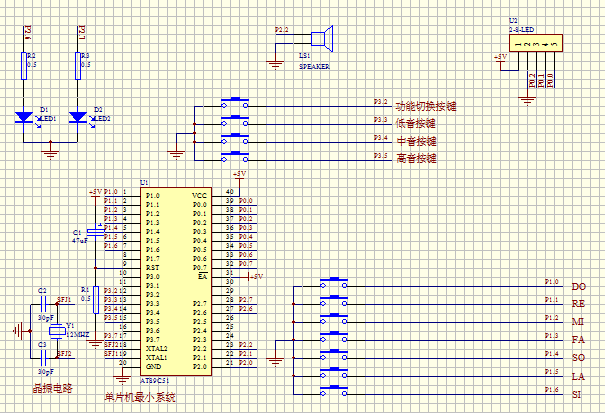Select the push button on the RE line
Viewport: 605px width, 413px height.
[x=334, y=302]
